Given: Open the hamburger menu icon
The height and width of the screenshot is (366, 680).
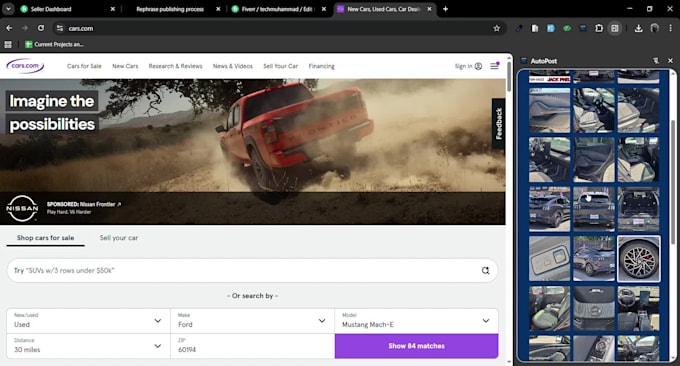Looking at the screenshot, I should (x=494, y=66).
